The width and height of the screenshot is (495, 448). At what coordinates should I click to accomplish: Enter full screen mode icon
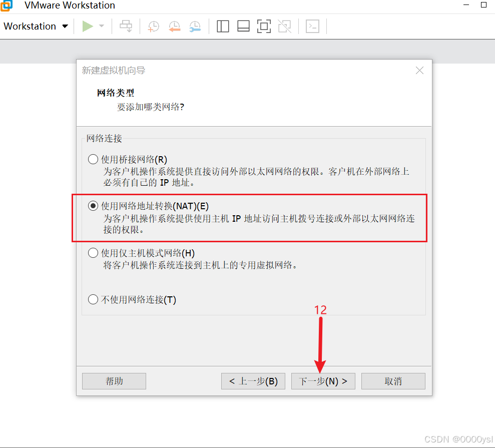[264, 26]
